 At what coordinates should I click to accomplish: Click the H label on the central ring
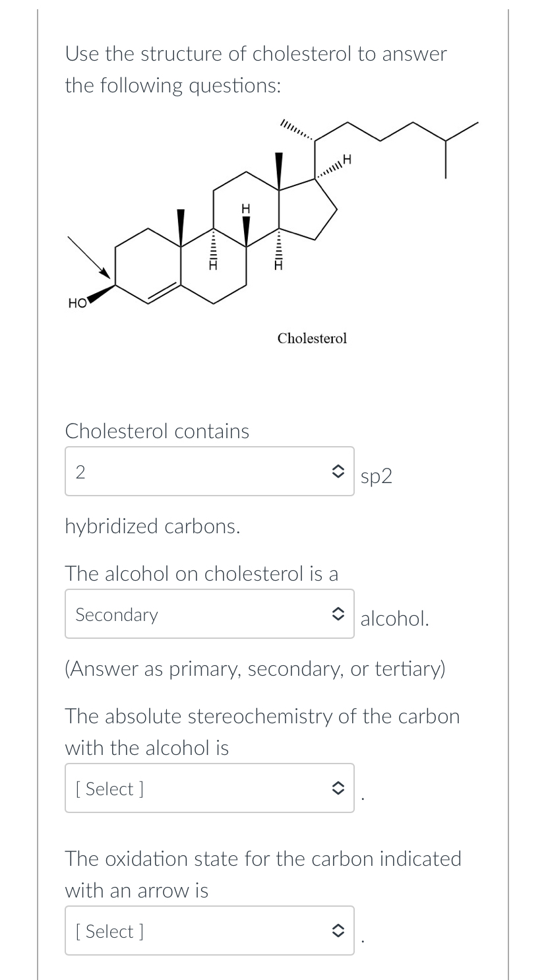click(x=245, y=209)
